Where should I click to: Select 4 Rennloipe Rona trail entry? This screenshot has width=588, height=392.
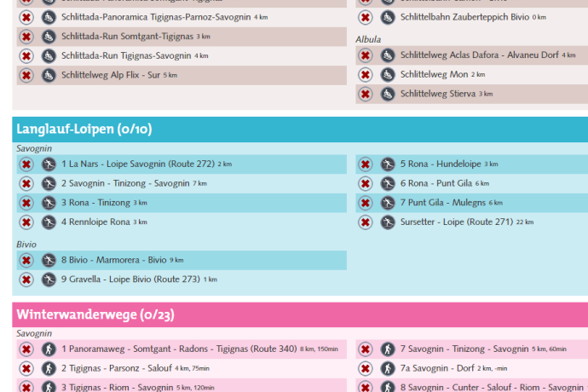point(96,222)
